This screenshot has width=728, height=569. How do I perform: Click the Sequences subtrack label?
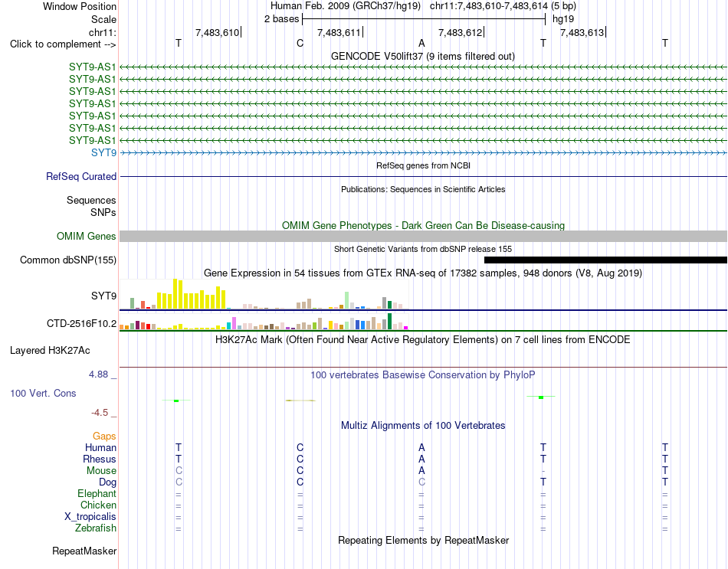pyautogui.click(x=91, y=200)
